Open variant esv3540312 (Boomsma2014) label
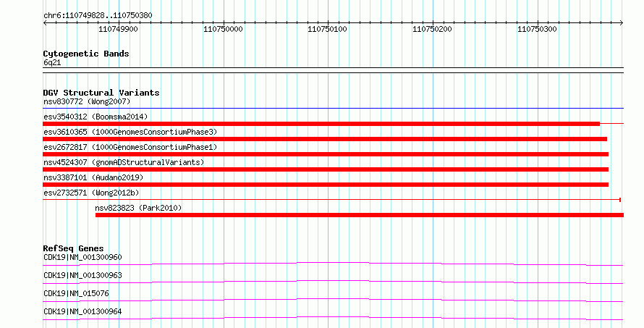The image size is (644, 328). (x=96, y=117)
